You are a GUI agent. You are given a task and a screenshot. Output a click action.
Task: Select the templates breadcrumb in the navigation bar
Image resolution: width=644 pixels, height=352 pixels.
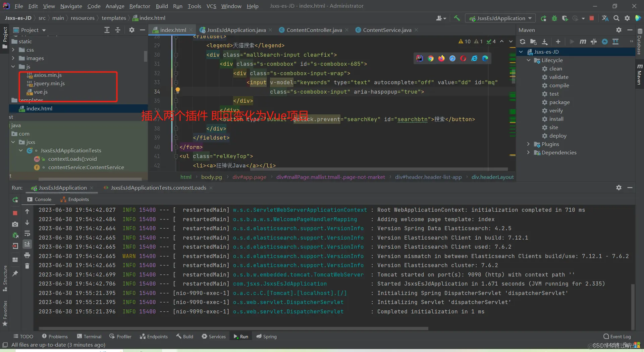[114, 18]
